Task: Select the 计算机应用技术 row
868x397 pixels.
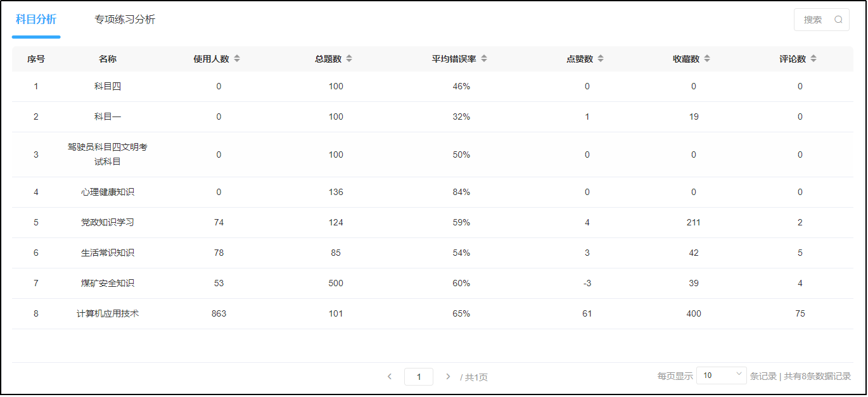Action: [x=433, y=313]
